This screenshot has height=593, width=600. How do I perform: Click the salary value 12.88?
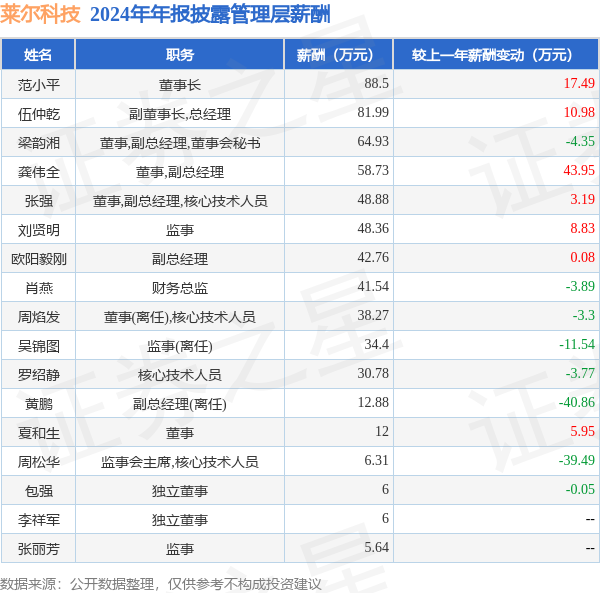(x=373, y=402)
